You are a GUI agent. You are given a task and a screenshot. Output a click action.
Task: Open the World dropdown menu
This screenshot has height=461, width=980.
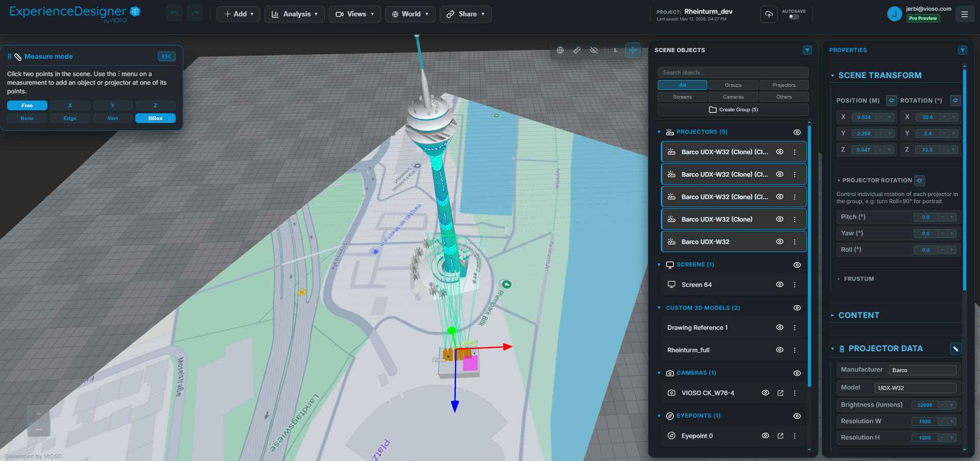pos(410,14)
